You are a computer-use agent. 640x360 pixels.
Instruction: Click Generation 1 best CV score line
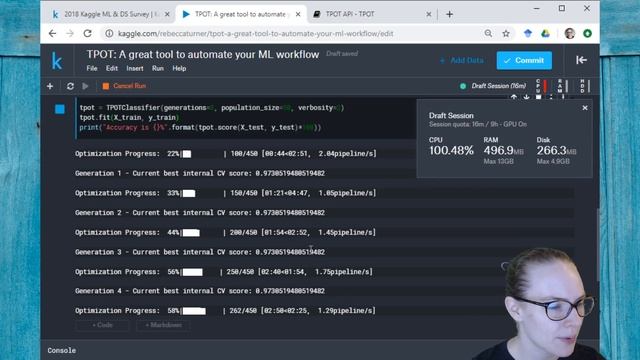200,173
